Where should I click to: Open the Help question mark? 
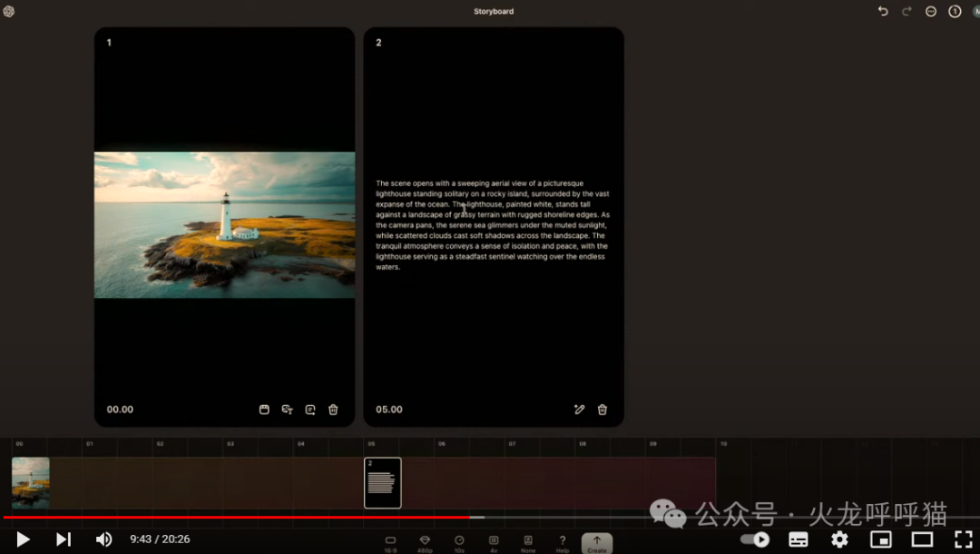click(563, 543)
